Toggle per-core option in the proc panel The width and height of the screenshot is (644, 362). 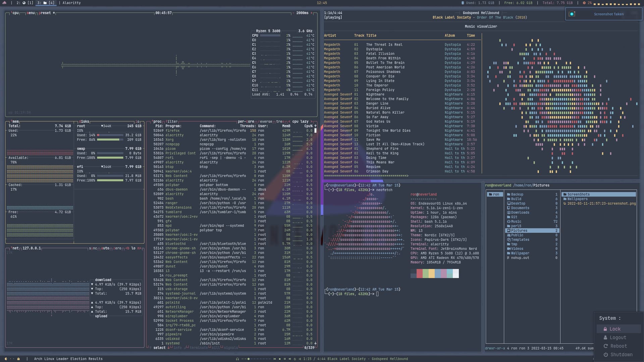tap(246, 122)
